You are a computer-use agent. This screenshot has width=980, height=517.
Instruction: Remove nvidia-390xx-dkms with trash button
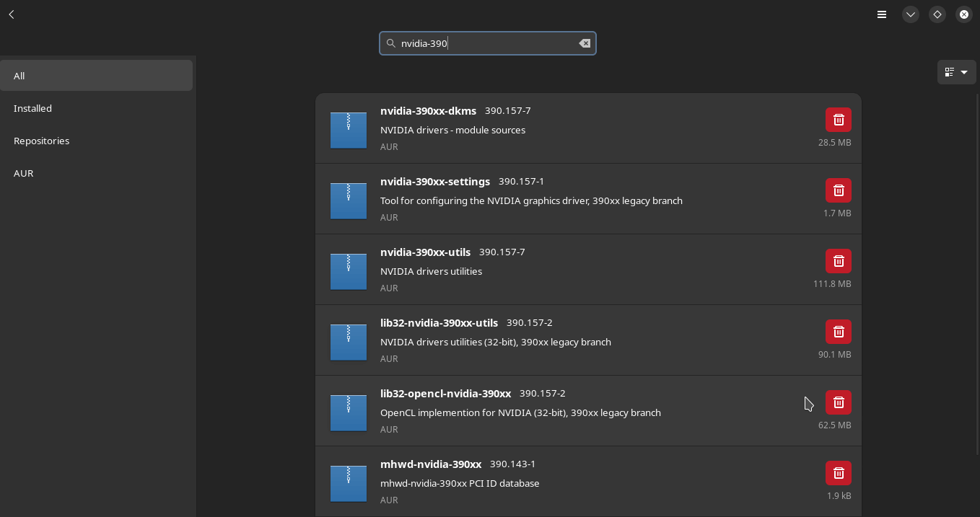839,120
